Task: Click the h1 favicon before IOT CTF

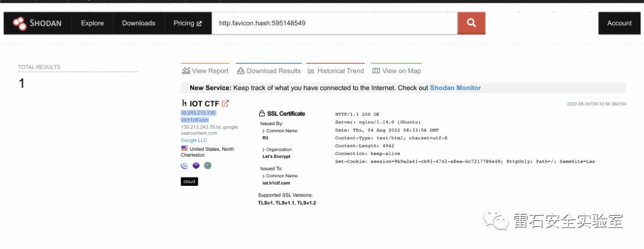Action: [x=184, y=104]
